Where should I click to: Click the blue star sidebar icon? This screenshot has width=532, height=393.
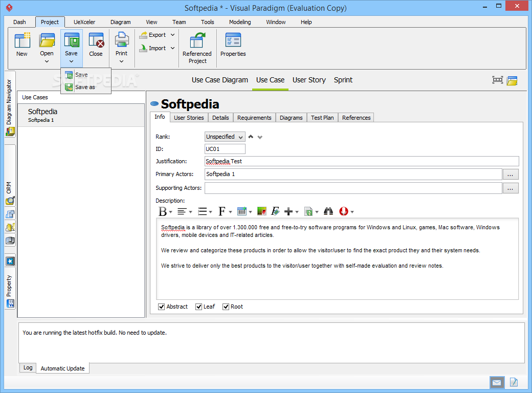coord(10,261)
